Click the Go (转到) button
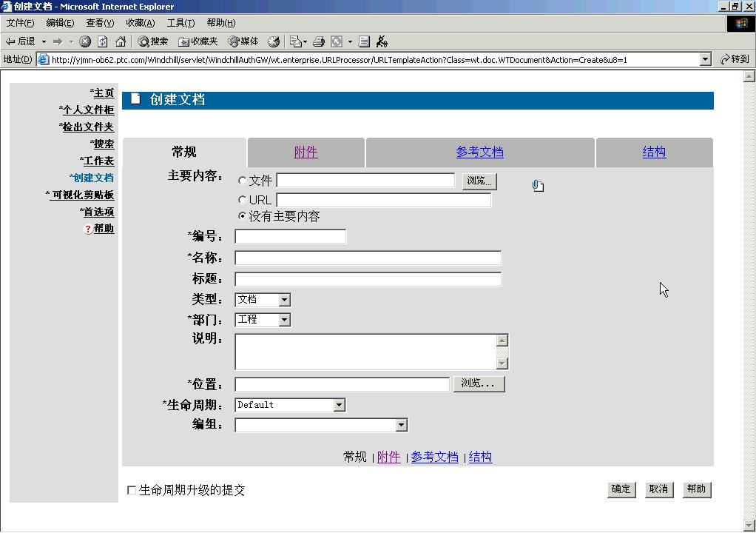The width and height of the screenshot is (756, 533). click(735, 59)
